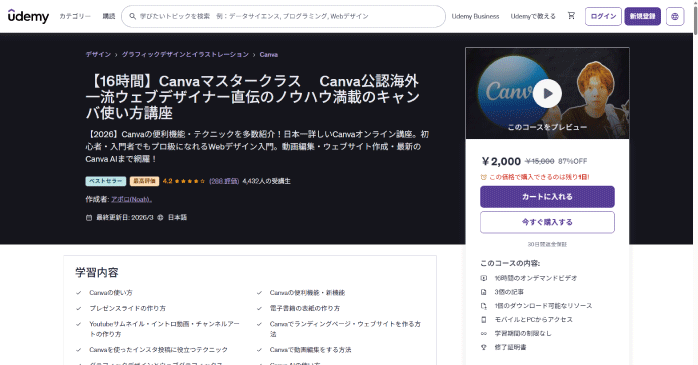
Task: Click このコースをプレビュー thumbnail caption
Action: click(x=547, y=127)
